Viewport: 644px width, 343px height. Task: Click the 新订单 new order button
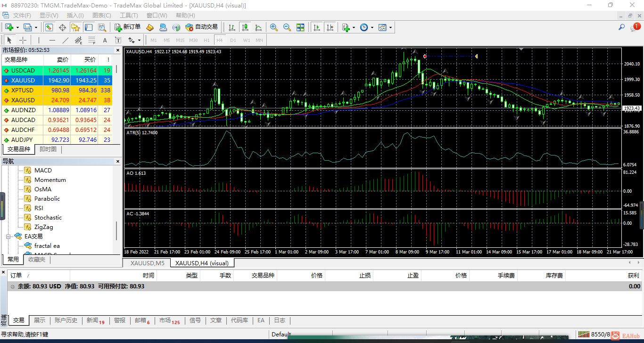pyautogui.click(x=127, y=27)
